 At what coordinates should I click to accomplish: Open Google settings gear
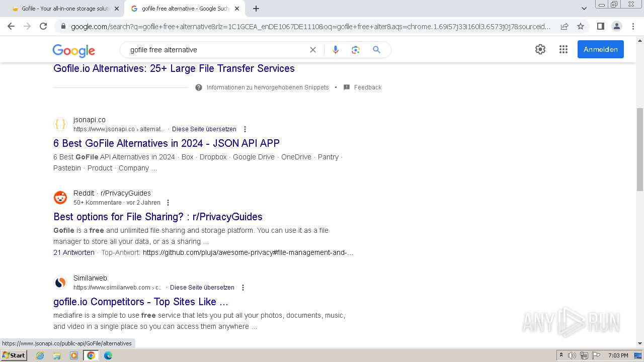pyautogui.click(x=540, y=49)
